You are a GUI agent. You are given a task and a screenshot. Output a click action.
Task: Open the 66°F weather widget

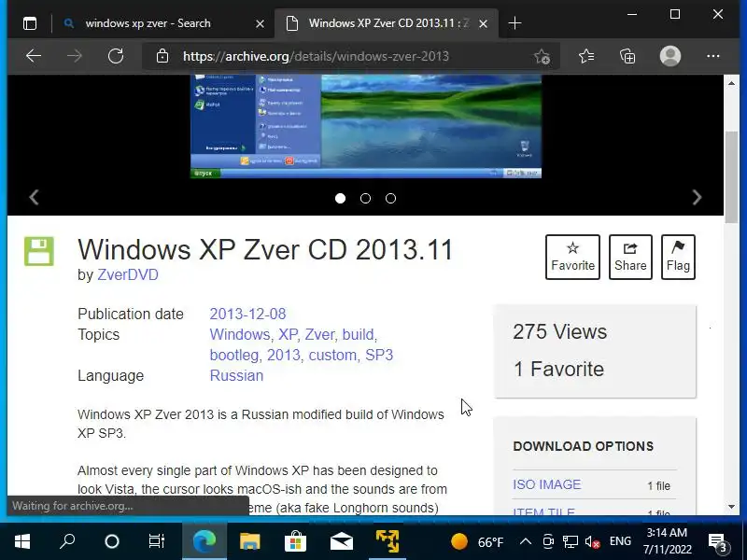point(477,542)
